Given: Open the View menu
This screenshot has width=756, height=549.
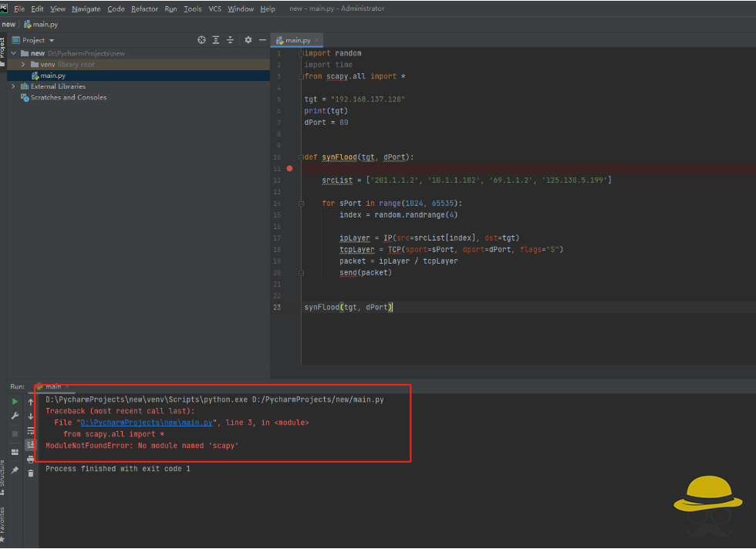Looking at the screenshot, I should click(x=58, y=8).
